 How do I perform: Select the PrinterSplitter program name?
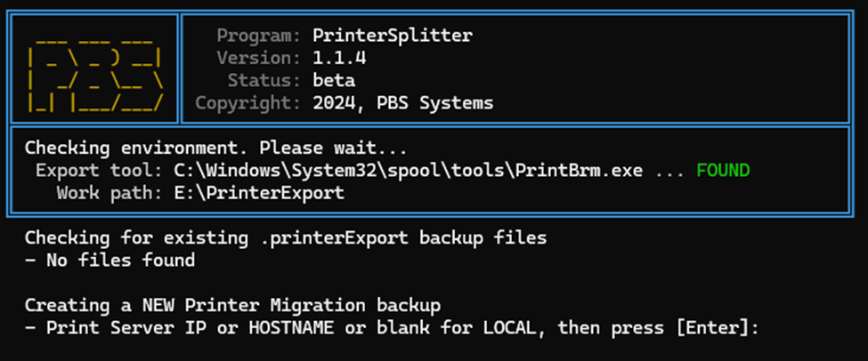click(393, 36)
